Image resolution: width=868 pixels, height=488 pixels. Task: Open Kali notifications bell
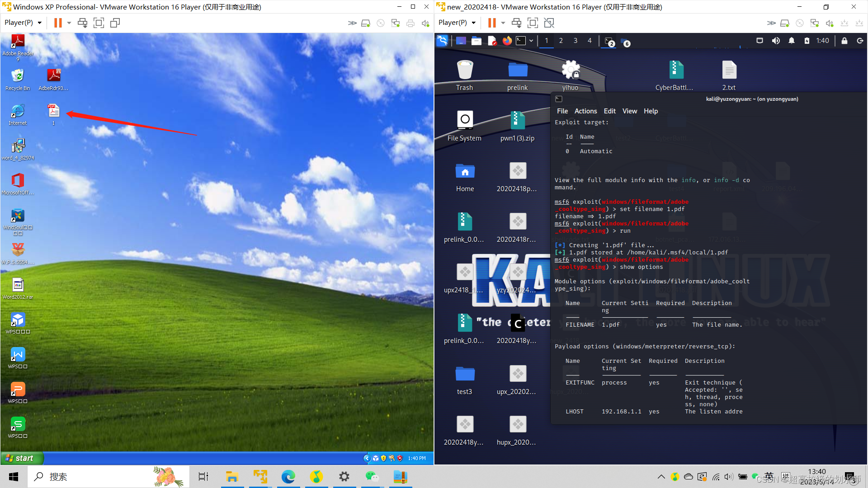point(792,41)
